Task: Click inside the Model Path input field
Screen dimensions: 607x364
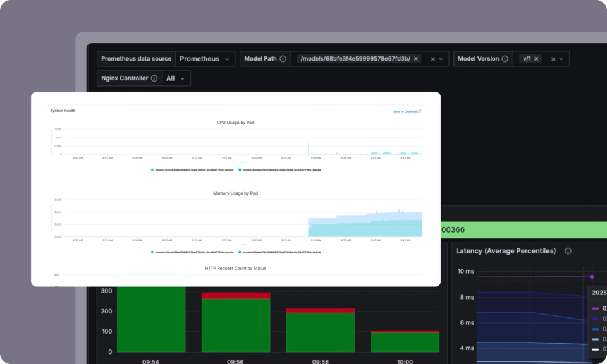Action: [354, 58]
